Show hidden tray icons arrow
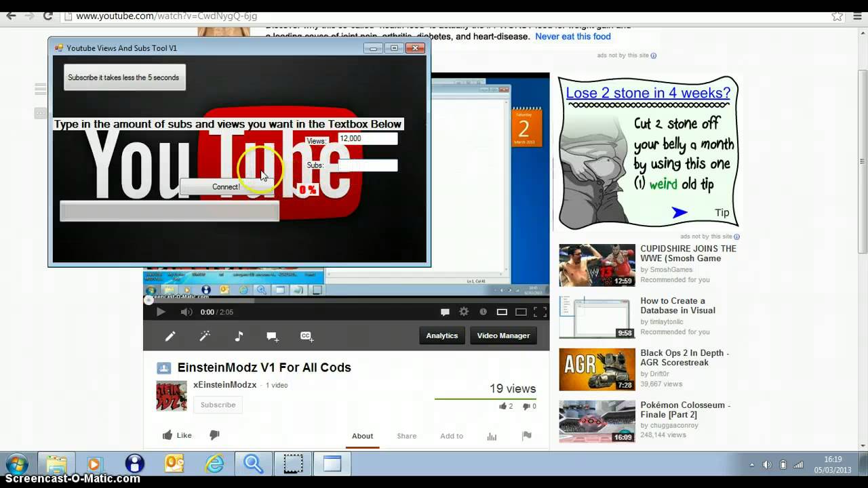The width and height of the screenshot is (868, 488). click(x=751, y=465)
